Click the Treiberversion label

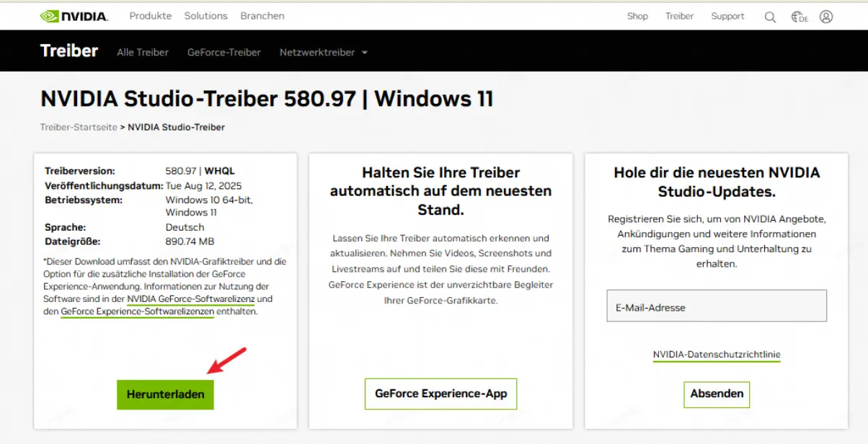[80, 171]
